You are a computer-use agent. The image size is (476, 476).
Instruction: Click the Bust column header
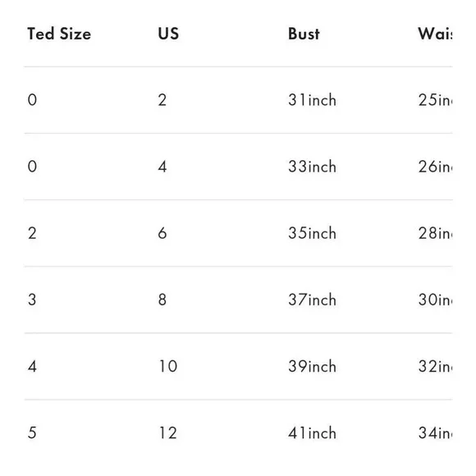tap(304, 34)
